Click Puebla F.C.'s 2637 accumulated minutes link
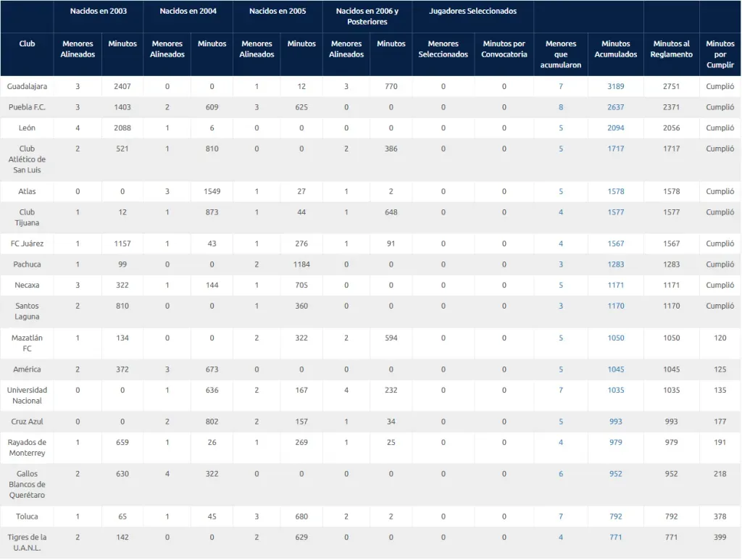The width and height of the screenshot is (742, 560). click(x=615, y=107)
